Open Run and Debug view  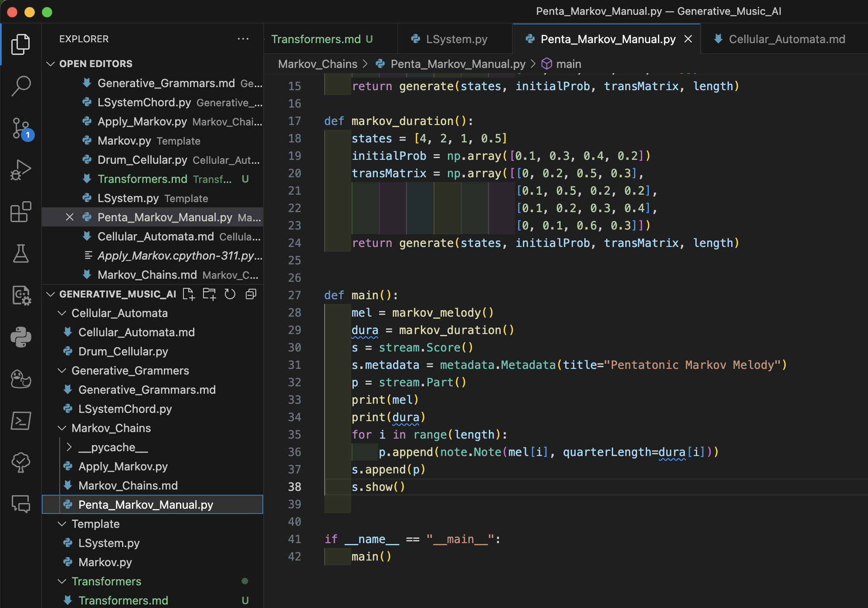pos(20,170)
